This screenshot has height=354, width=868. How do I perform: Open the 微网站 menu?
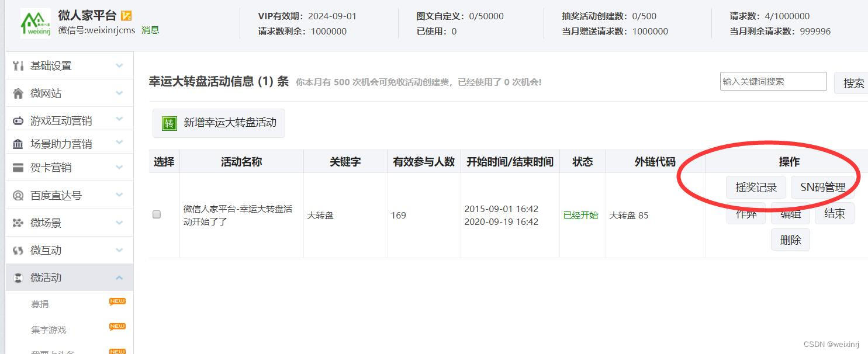[70, 93]
